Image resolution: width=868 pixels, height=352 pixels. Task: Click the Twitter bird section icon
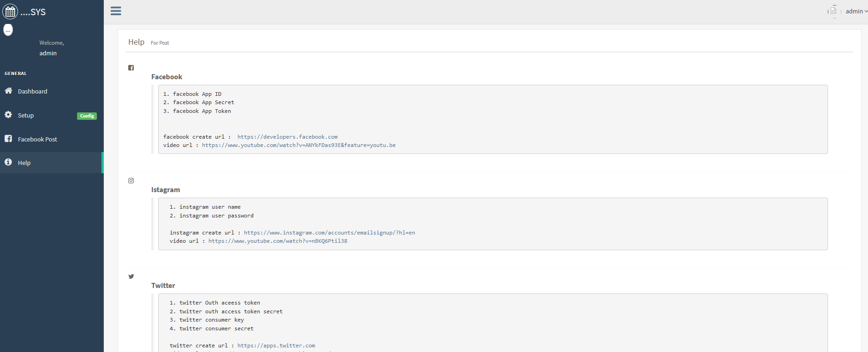pos(131,276)
